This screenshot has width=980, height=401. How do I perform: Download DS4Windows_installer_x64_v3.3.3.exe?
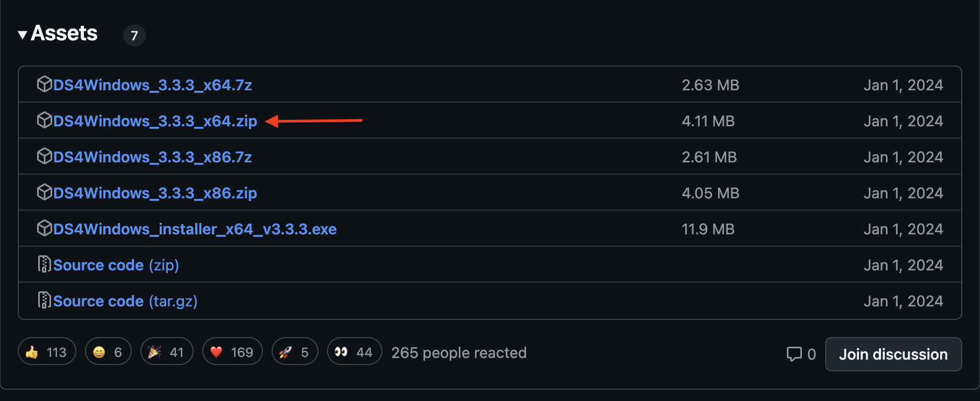coord(195,229)
